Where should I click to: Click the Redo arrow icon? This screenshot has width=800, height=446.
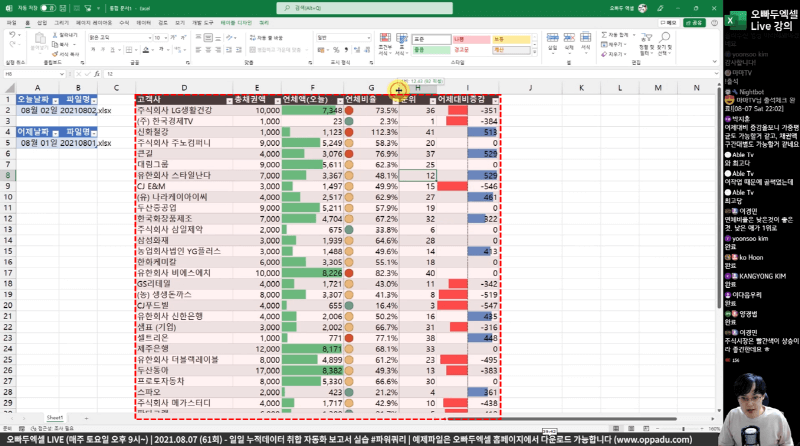click(12, 45)
